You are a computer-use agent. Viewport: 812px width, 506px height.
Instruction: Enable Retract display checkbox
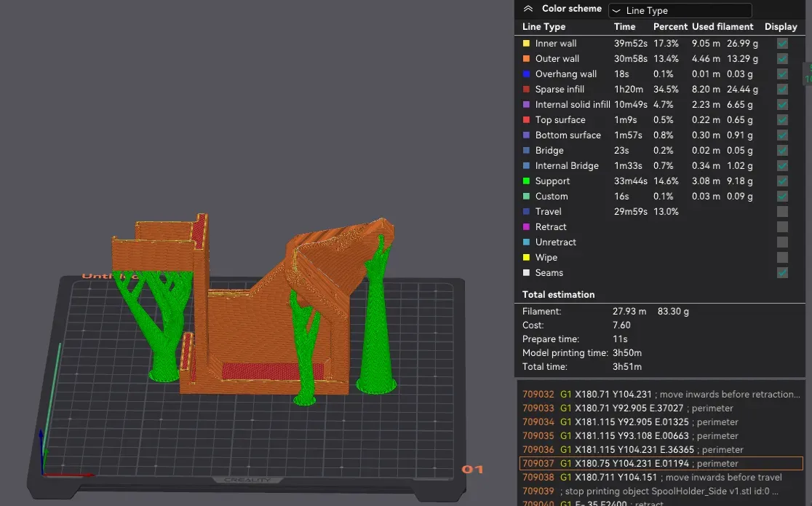(x=782, y=227)
